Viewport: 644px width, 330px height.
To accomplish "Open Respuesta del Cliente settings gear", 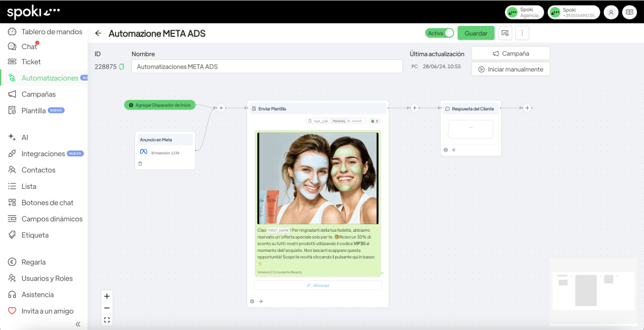I will (446, 150).
